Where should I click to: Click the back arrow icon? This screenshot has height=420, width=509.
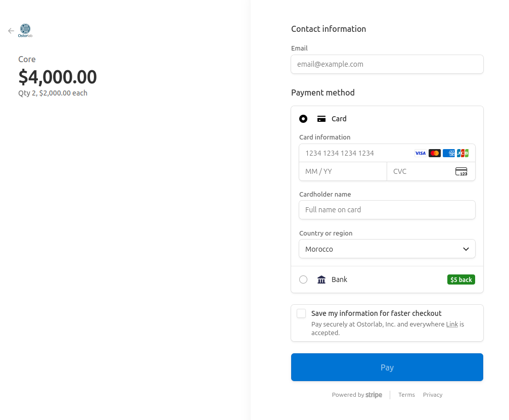[x=11, y=31]
